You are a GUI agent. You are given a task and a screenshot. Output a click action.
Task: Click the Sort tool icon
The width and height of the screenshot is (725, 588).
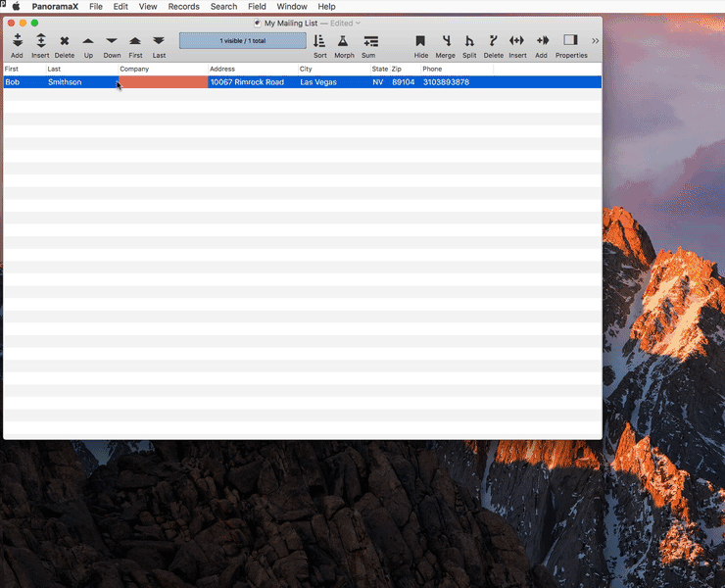click(319, 41)
